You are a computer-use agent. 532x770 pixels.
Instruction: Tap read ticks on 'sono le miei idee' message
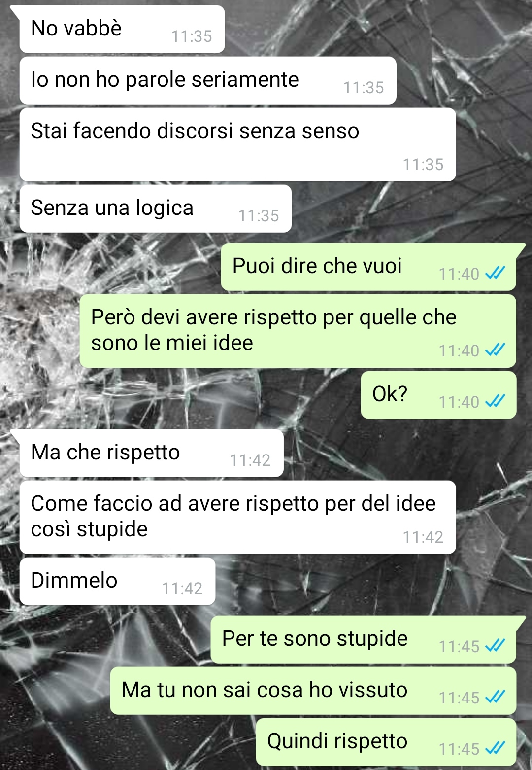(495, 350)
